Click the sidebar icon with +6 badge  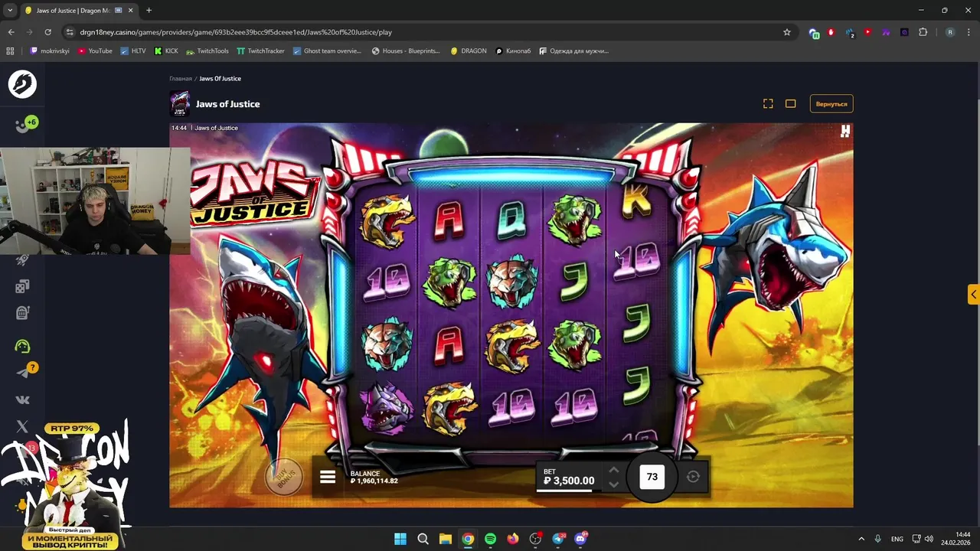click(24, 124)
